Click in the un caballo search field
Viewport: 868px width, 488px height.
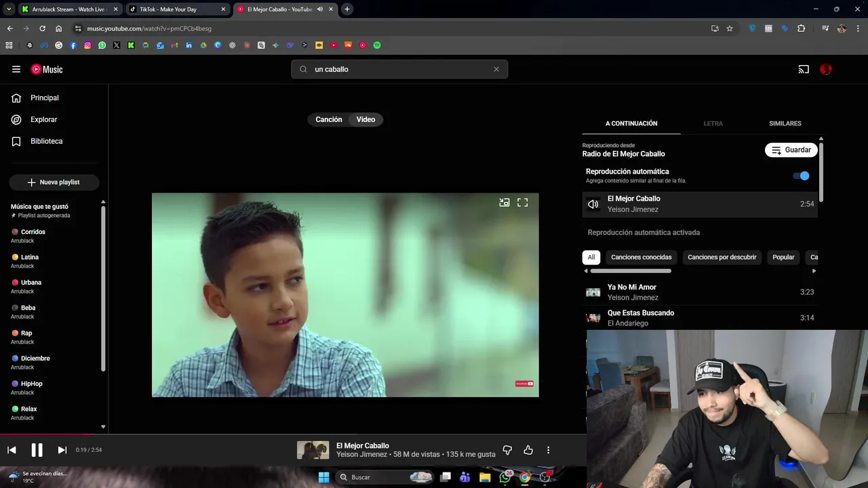[399, 69]
